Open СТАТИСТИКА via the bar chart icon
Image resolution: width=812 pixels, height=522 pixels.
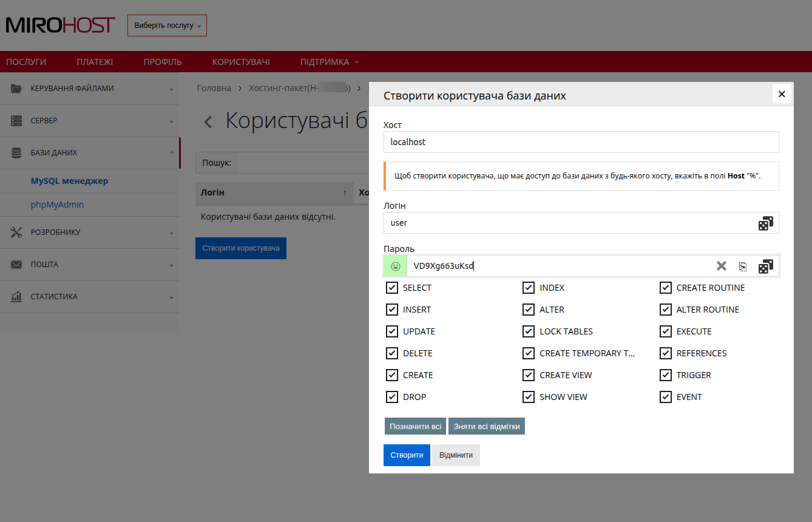coord(15,296)
